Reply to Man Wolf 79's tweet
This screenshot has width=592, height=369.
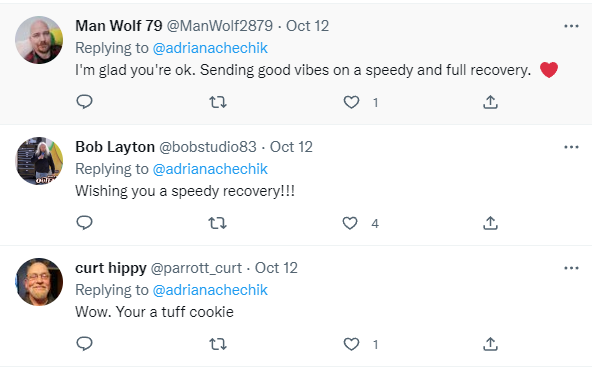[x=84, y=102]
